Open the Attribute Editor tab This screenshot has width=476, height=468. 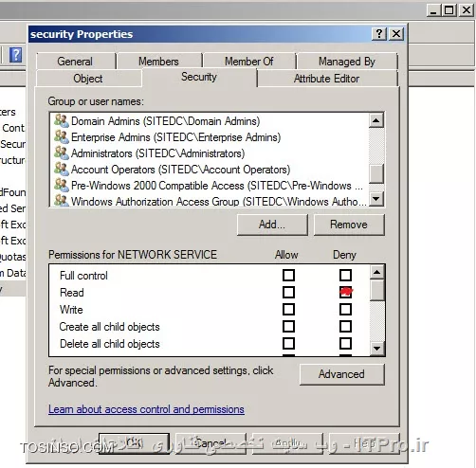[327, 79]
